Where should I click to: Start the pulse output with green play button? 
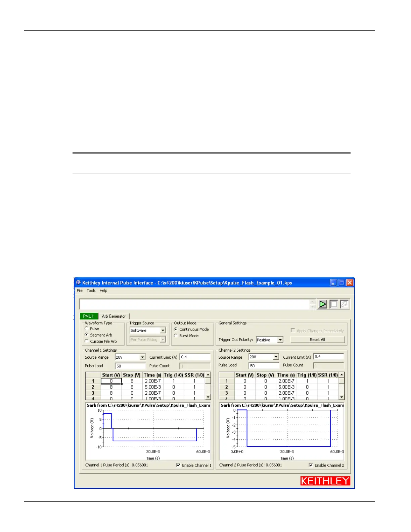coord(322,304)
